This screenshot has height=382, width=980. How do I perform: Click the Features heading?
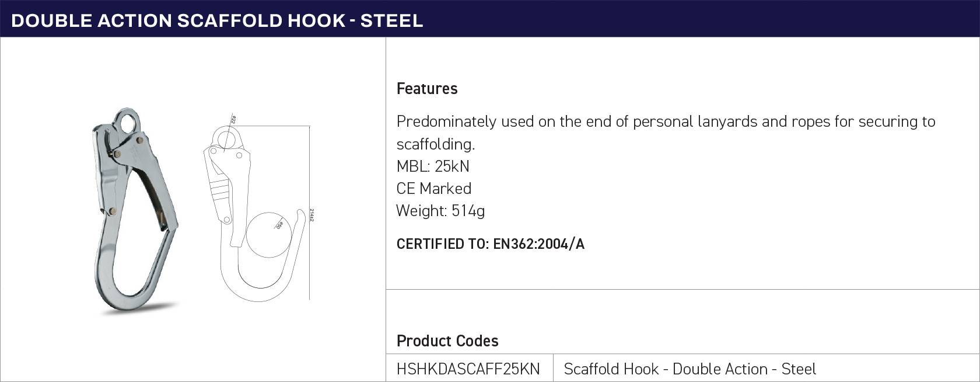tap(427, 89)
